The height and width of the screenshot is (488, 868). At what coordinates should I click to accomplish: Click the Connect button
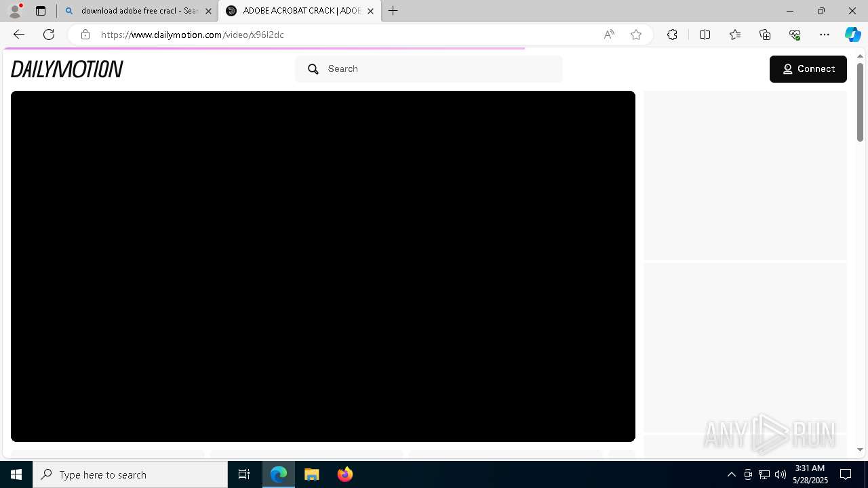pyautogui.click(x=808, y=69)
